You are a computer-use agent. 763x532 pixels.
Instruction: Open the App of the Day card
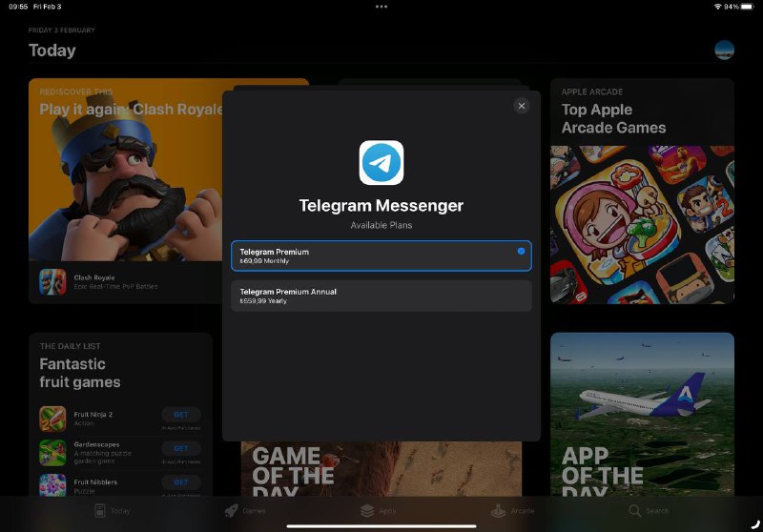[642, 415]
